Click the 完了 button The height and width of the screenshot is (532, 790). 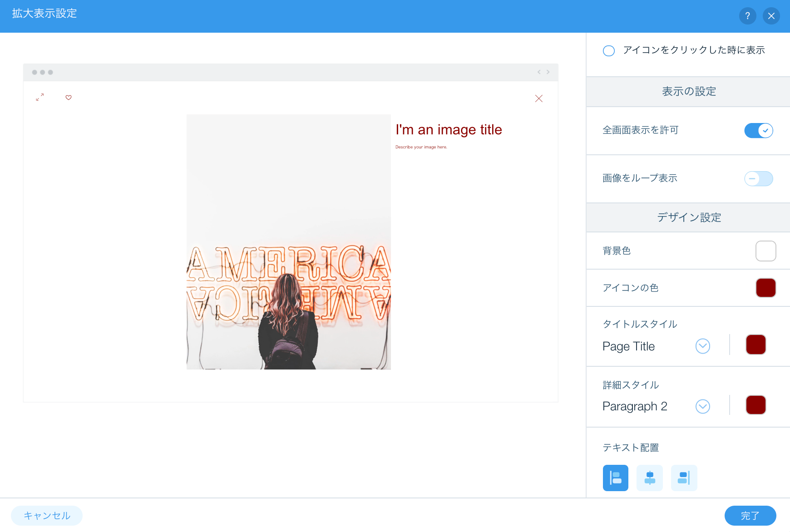750,516
